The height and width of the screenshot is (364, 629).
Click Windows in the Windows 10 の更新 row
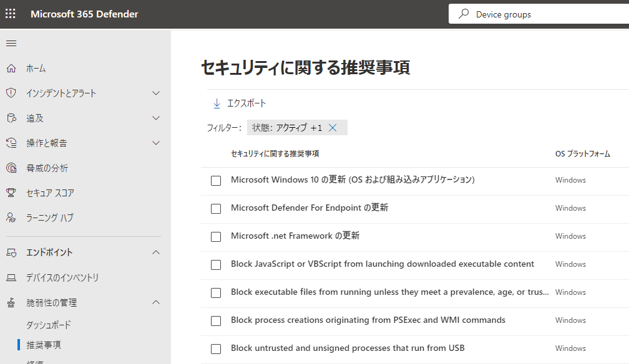click(570, 180)
